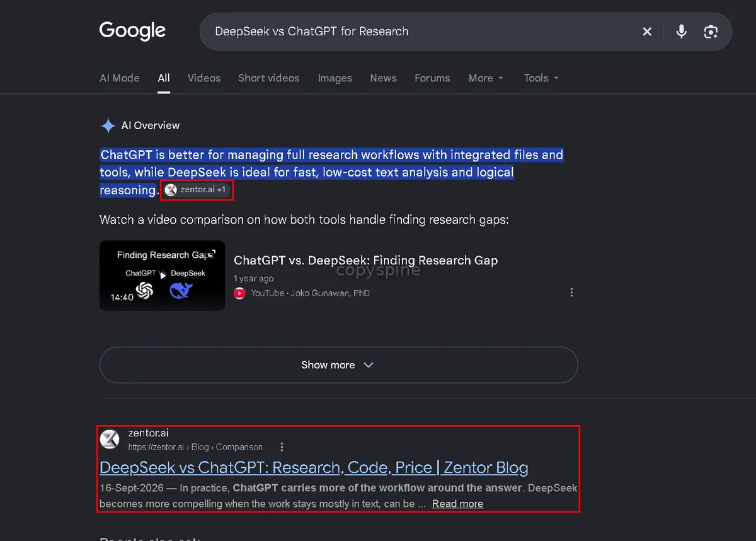The image size is (756, 541).
Task: Open ChatGPT vs. DeepSeek: Finding Research Gap title
Action: [366, 260]
